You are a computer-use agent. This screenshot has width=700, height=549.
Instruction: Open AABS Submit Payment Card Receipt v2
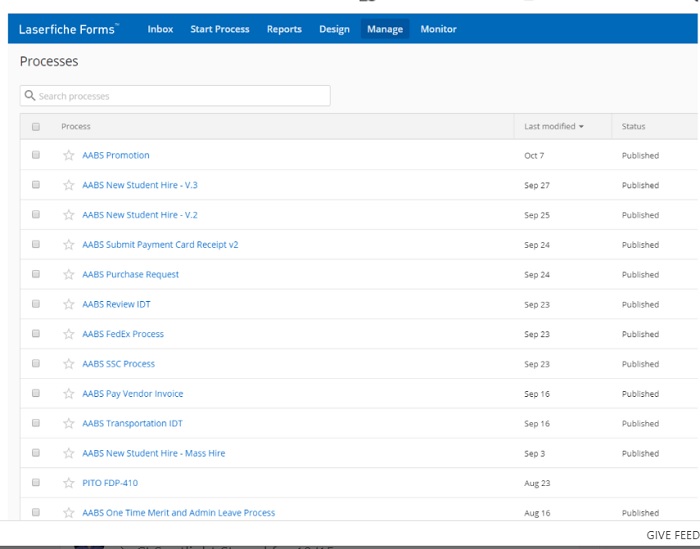click(x=160, y=245)
